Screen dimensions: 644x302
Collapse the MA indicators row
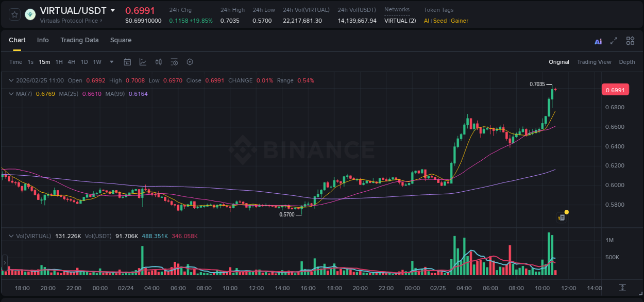click(x=10, y=93)
